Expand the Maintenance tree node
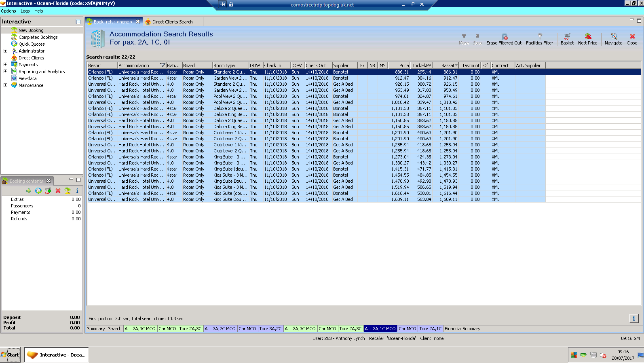Screen dimensions: 644x363 5,85
